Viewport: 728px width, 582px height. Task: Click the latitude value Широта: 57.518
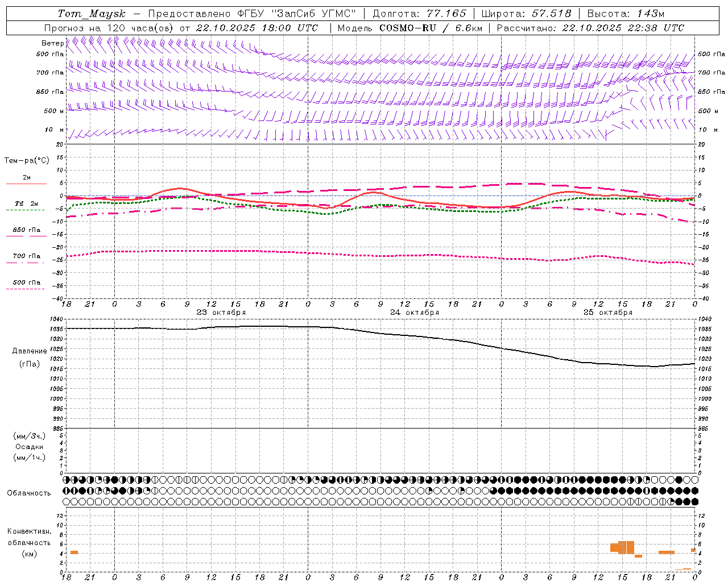pos(526,14)
